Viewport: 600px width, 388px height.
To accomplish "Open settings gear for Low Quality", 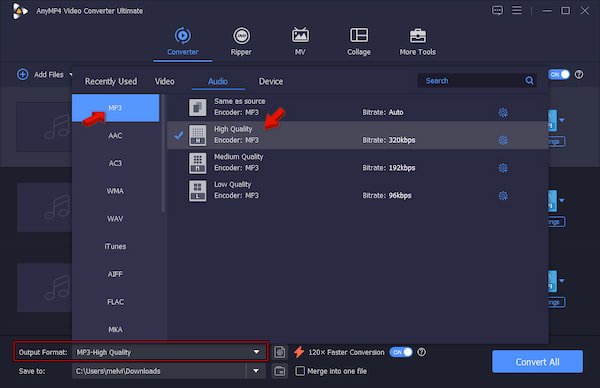I will [x=503, y=196].
